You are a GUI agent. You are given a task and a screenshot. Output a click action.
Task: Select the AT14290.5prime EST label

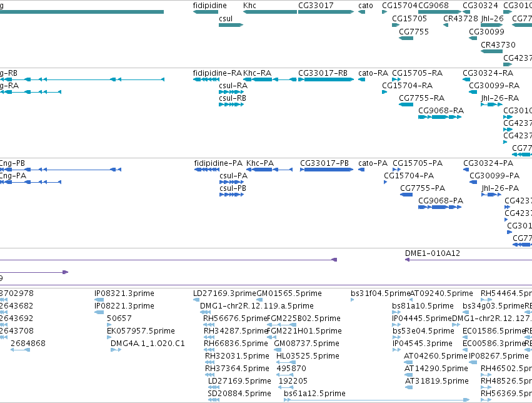[436, 369]
